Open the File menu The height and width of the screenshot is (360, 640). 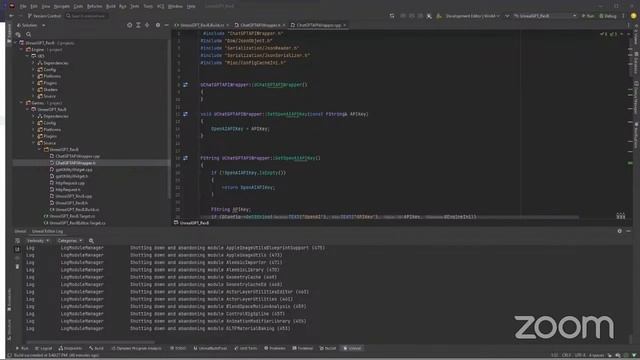[x=23, y=7]
